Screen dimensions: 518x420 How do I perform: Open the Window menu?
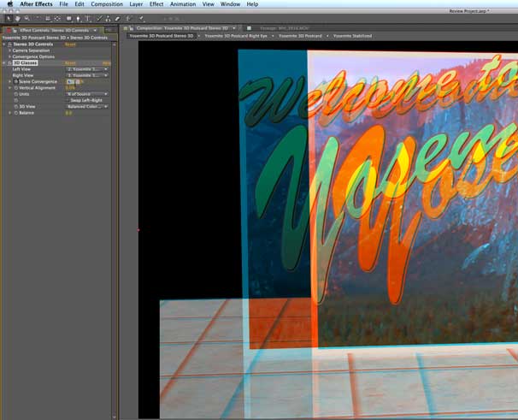pyautogui.click(x=230, y=4)
